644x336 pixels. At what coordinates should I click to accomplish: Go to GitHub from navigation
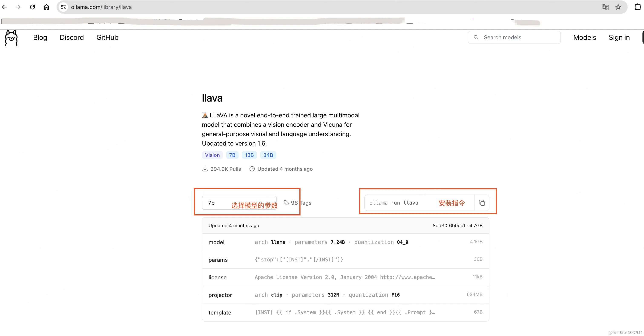(x=107, y=37)
